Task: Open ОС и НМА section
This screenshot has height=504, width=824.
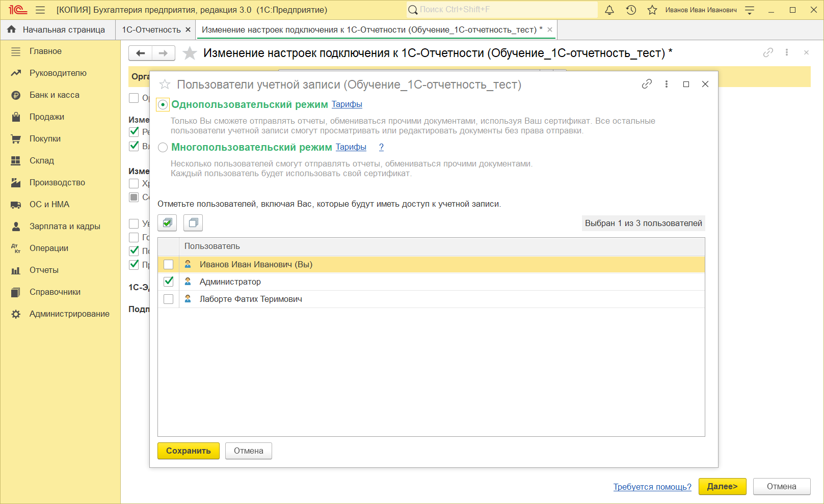Action: click(49, 204)
